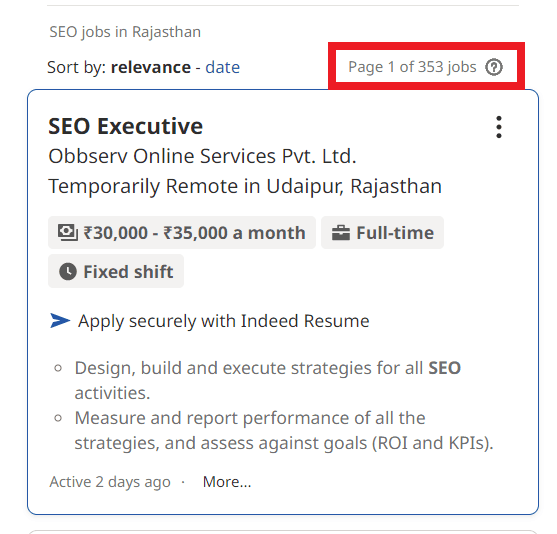The height and width of the screenshot is (534, 557).
Task: Click Page 1 of 353 jobs text
Action: pos(412,67)
